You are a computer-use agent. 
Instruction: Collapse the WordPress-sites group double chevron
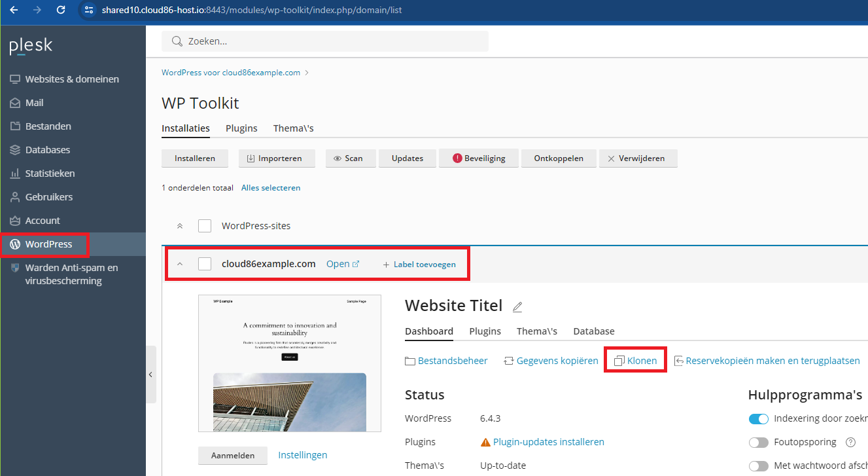click(180, 226)
